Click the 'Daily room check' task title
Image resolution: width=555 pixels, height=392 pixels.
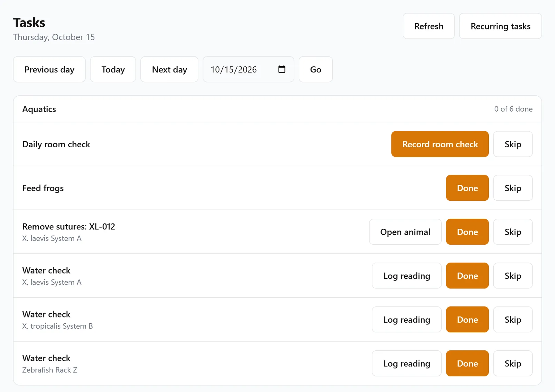point(56,144)
